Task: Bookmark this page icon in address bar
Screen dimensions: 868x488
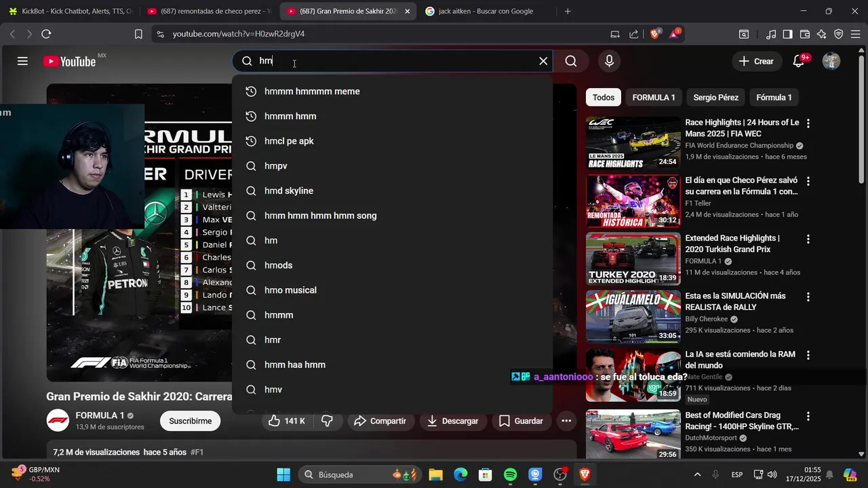Action: click(x=138, y=34)
